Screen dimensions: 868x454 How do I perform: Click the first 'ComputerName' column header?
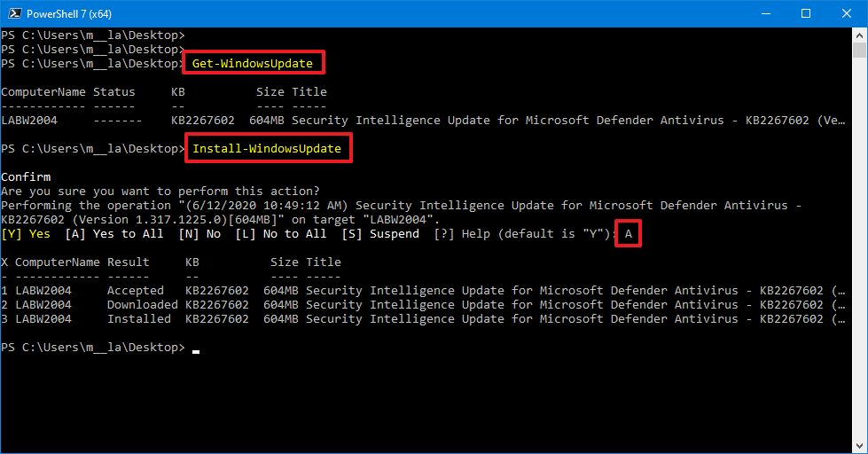pyautogui.click(x=43, y=92)
